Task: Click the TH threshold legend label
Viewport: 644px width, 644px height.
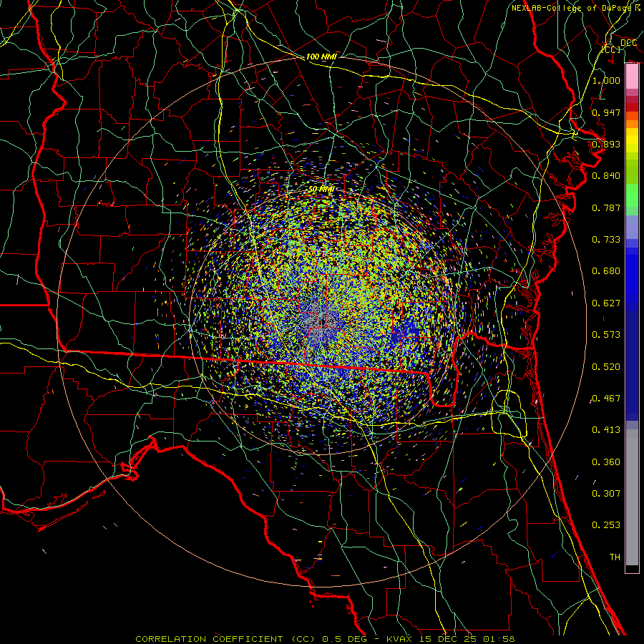Action: (x=615, y=557)
